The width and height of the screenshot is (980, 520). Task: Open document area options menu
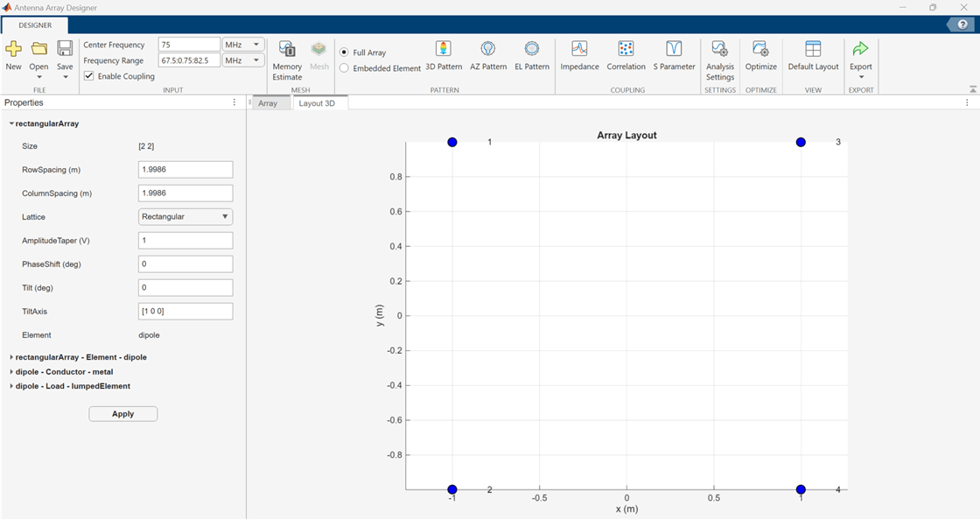click(967, 102)
